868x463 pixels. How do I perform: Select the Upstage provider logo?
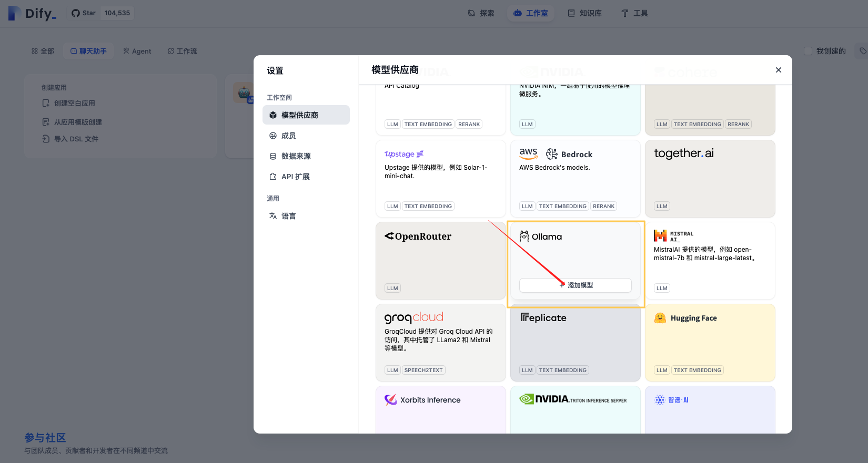pos(404,154)
